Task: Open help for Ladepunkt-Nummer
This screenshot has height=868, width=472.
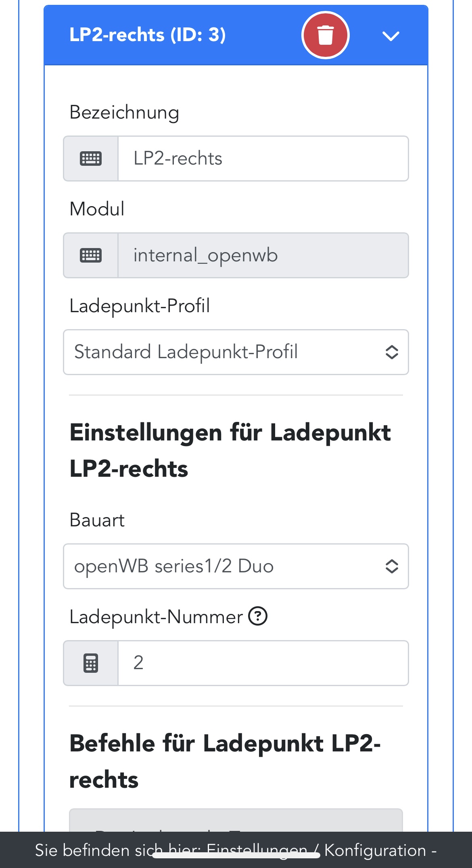Action: 257,616
